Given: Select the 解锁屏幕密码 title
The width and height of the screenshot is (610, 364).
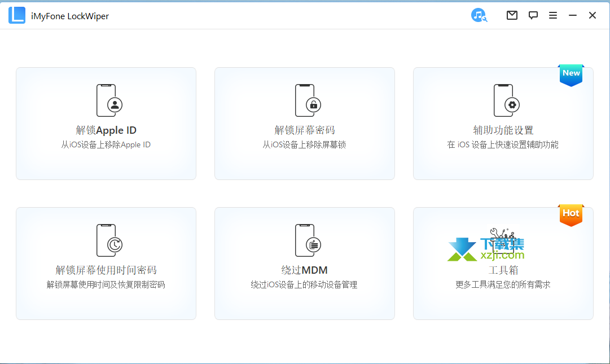Looking at the screenshot, I should [305, 130].
